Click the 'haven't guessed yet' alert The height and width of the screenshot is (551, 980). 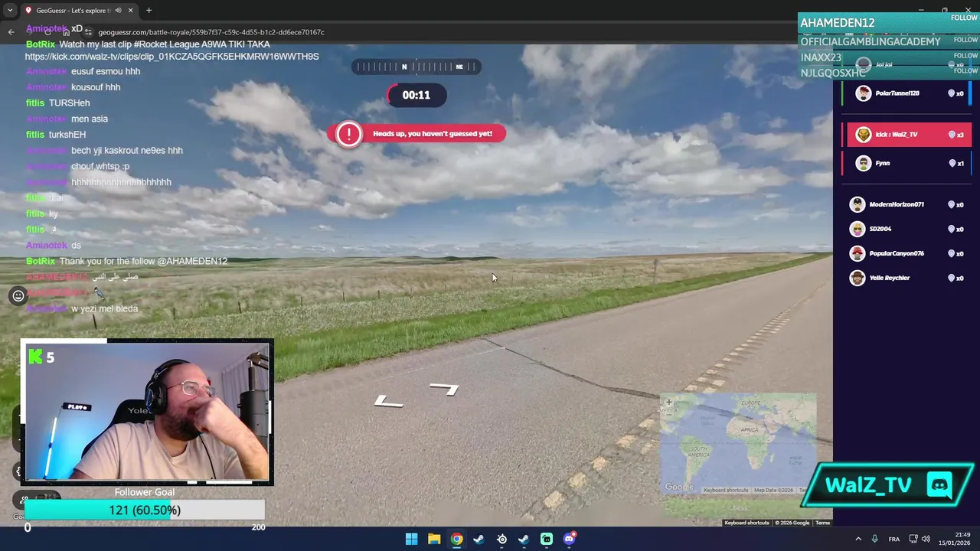pos(416,134)
